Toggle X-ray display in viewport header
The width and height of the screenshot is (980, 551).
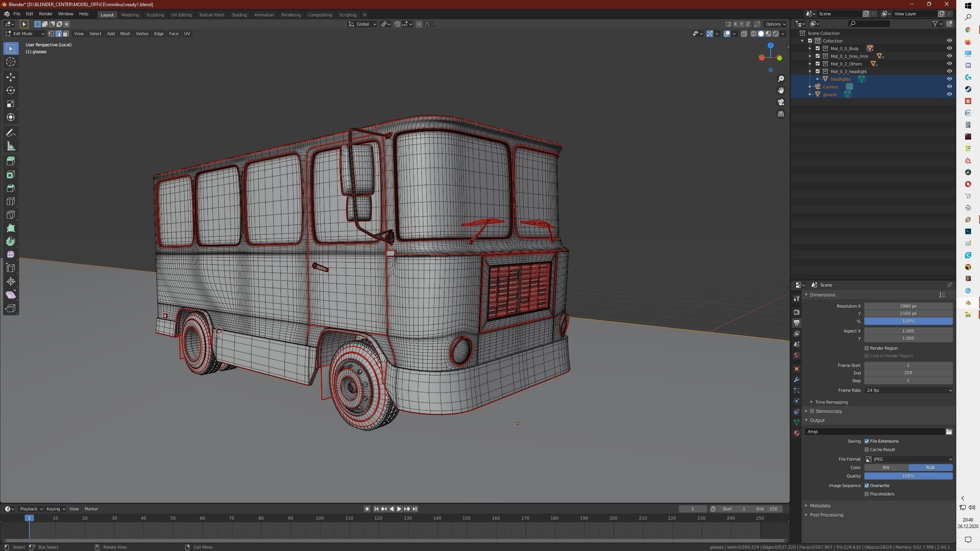[x=744, y=34]
